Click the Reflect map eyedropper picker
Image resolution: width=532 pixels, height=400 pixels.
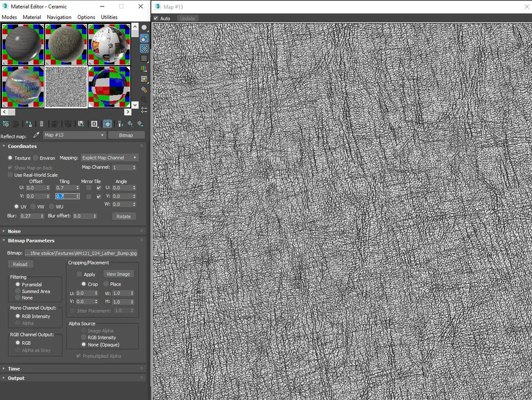point(36,135)
